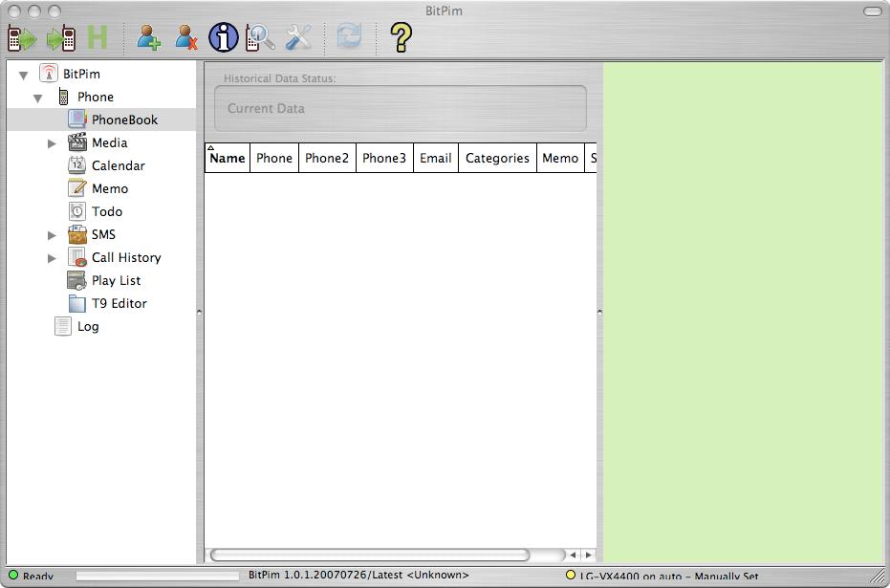
Task: Click the Log document icon
Action: click(63, 326)
